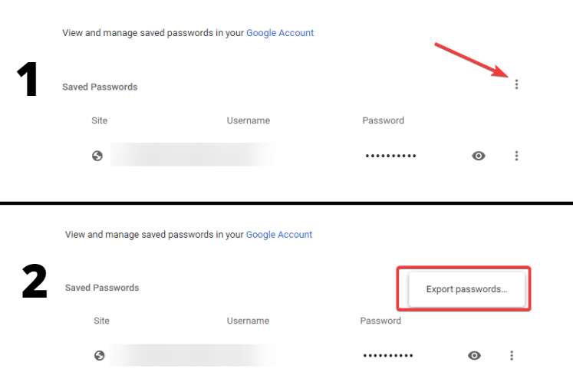Image resolution: width=573 pixels, height=392 pixels.
Task: Select the blurred site entry in step 2
Action: coord(193,355)
